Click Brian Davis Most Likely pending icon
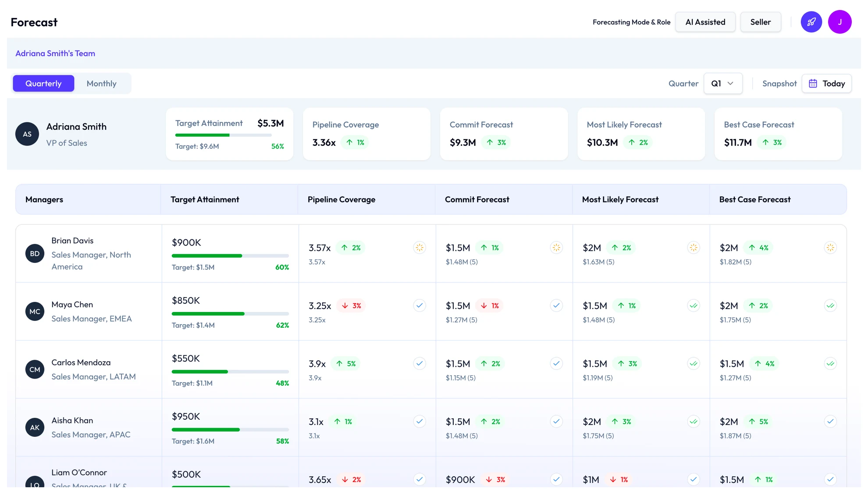 [x=694, y=248]
